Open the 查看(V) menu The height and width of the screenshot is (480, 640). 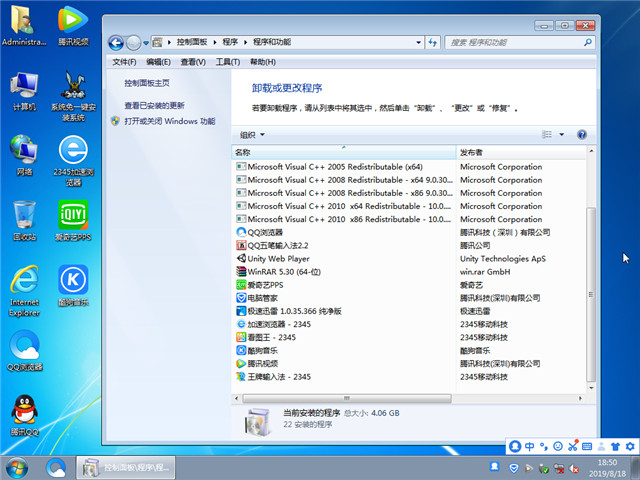pos(193,62)
